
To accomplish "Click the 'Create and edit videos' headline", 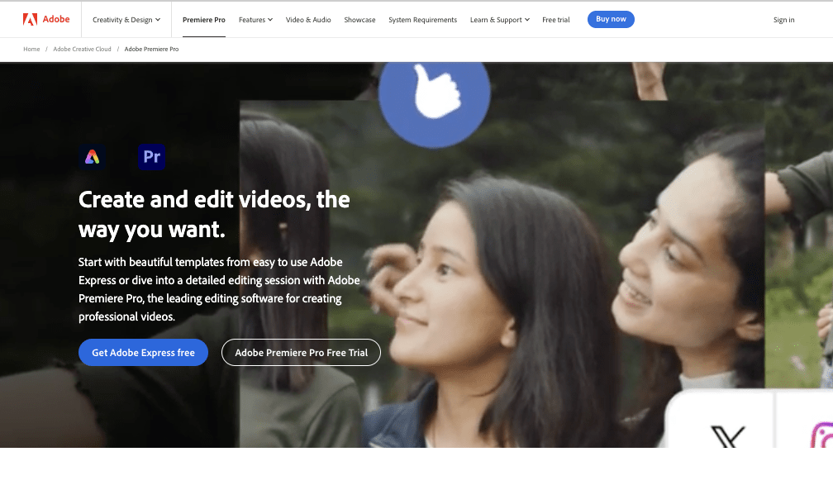I will [214, 215].
